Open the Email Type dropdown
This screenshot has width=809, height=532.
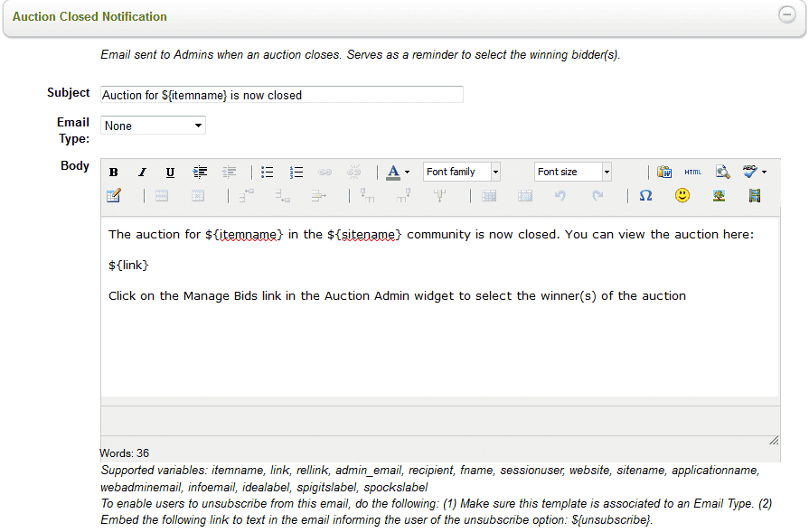153,126
